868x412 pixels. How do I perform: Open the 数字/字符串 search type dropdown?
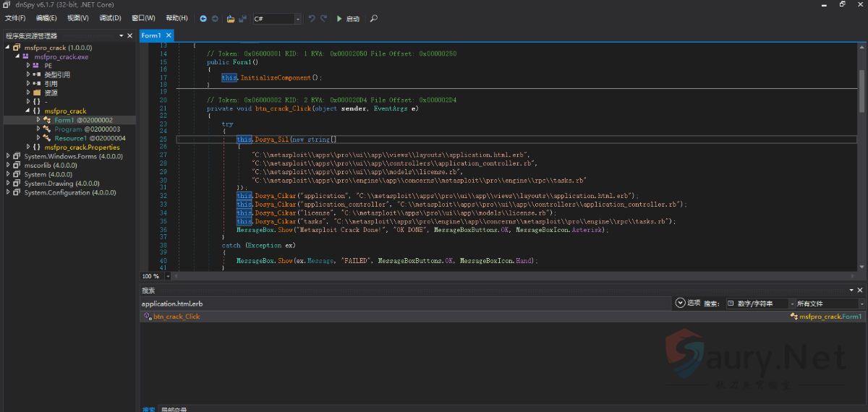[x=791, y=304]
